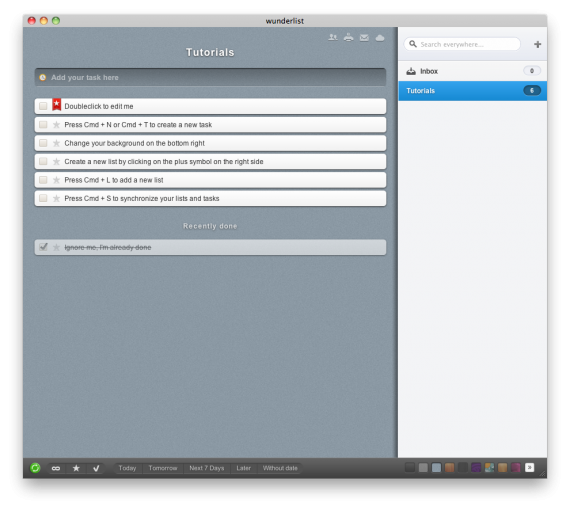Uncheck the 'Ignore me, I'm already done' task
The image size is (570, 510).
tap(43, 247)
